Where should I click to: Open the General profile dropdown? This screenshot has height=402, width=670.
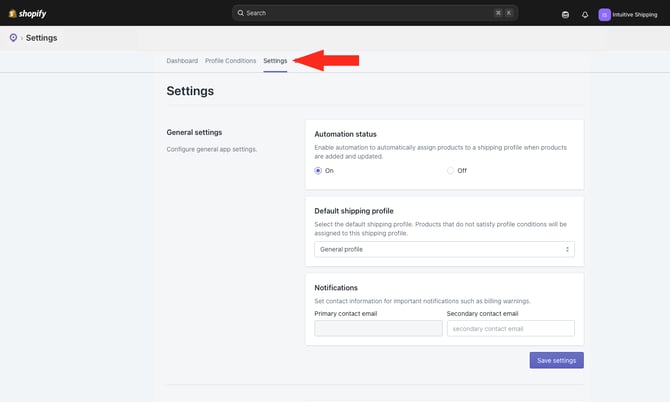click(x=444, y=249)
